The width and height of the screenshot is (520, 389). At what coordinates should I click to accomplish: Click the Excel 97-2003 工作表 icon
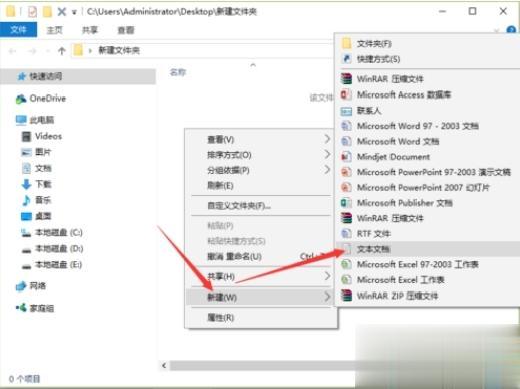pyautogui.click(x=346, y=264)
